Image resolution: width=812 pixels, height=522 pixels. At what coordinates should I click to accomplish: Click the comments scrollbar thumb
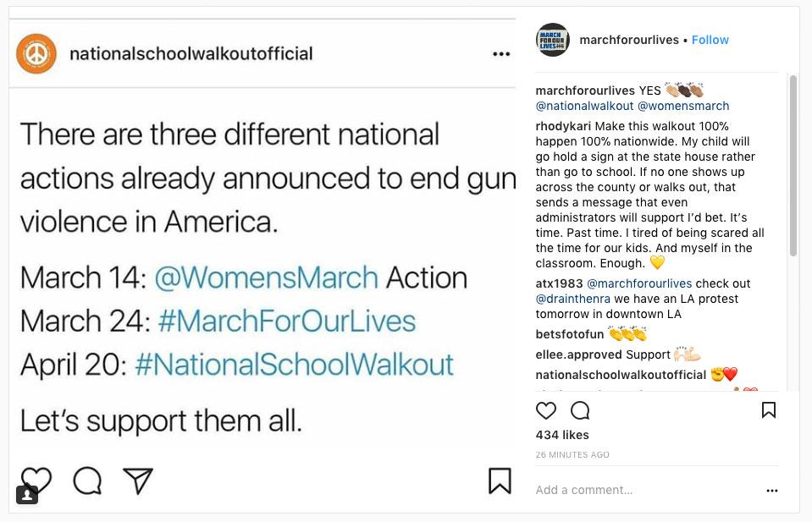[793, 165]
